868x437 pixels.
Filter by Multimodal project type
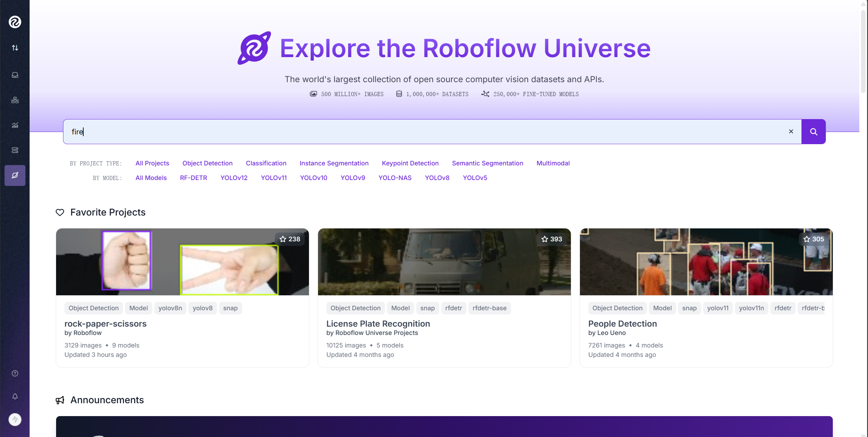[553, 163]
